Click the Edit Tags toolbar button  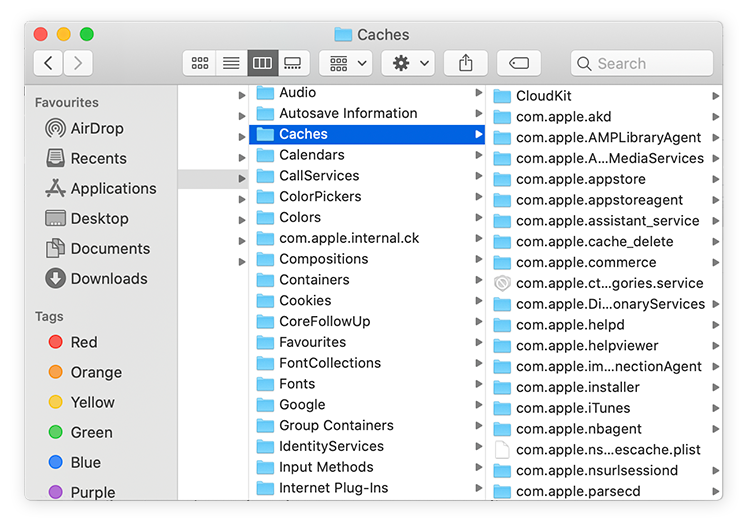pos(518,63)
